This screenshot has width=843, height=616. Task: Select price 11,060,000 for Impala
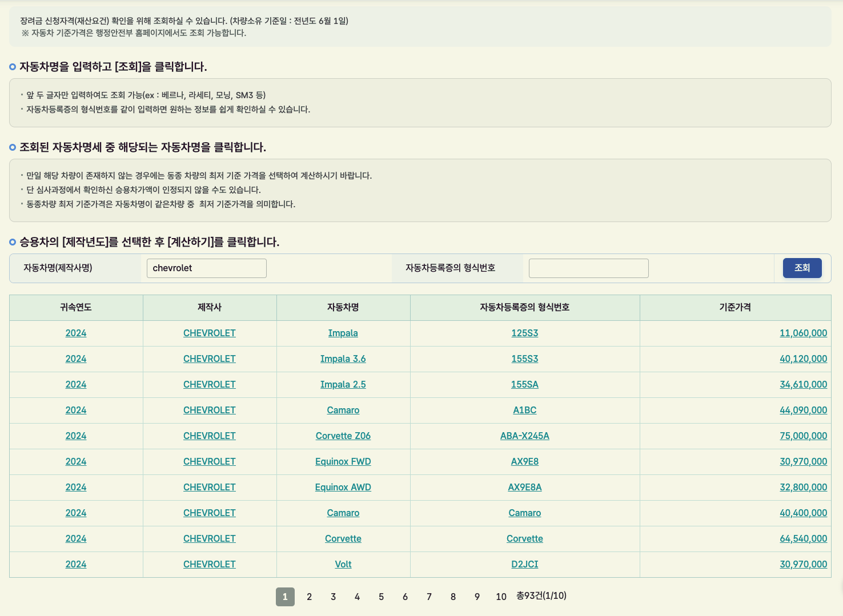point(803,333)
